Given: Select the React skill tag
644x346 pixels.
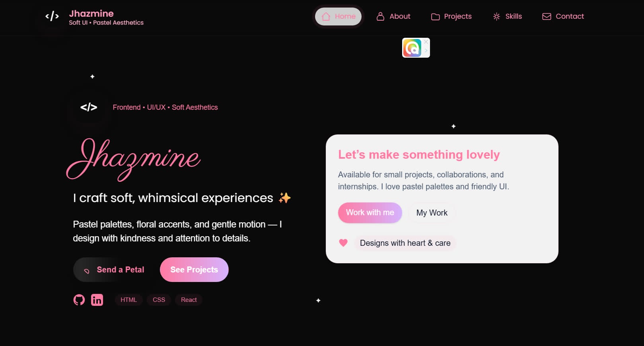Looking at the screenshot, I should pyautogui.click(x=189, y=300).
